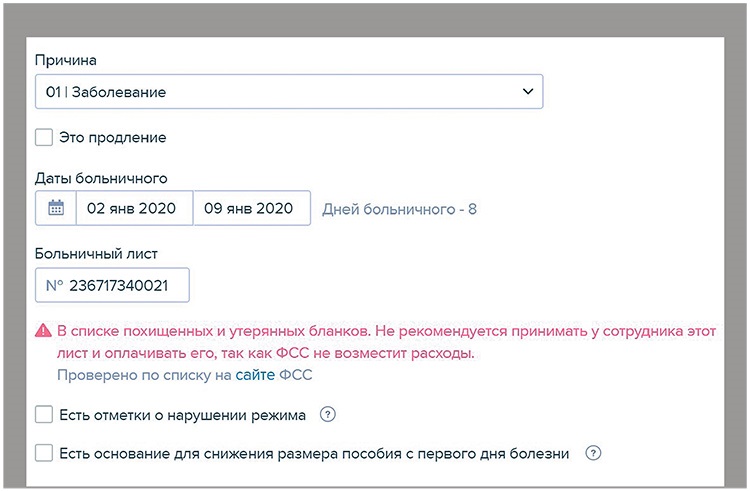Select the end date '09 янв 2020' field
This screenshot has width=750, height=491.
click(250, 209)
